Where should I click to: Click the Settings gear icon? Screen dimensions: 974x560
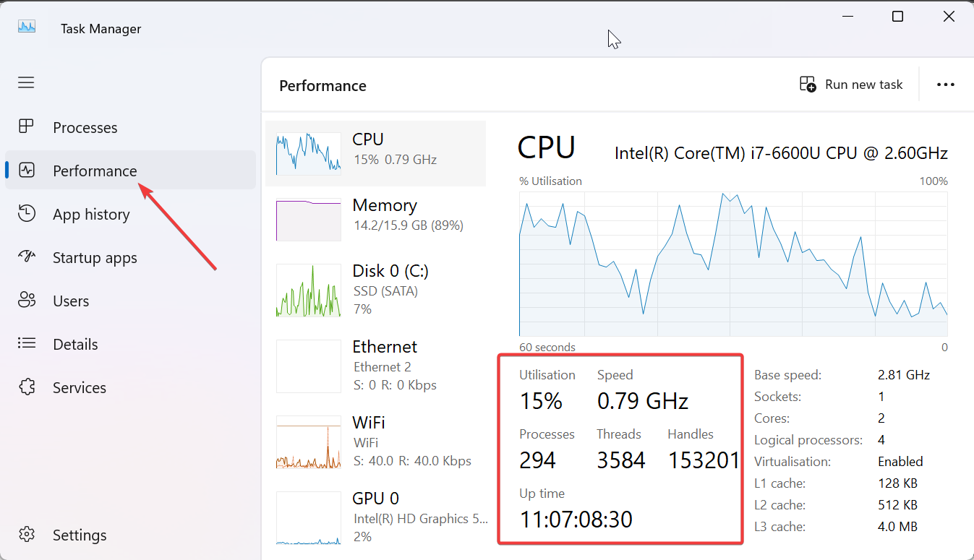(26, 535)
